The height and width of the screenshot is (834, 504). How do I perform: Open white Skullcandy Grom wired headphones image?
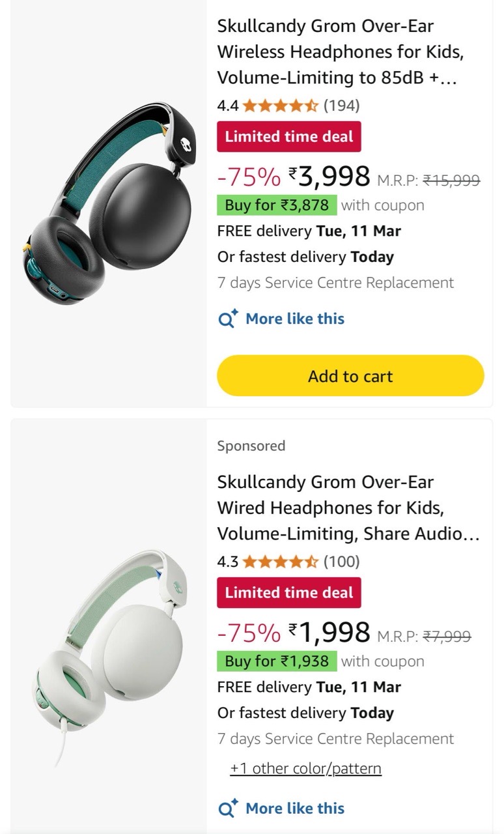109,658
